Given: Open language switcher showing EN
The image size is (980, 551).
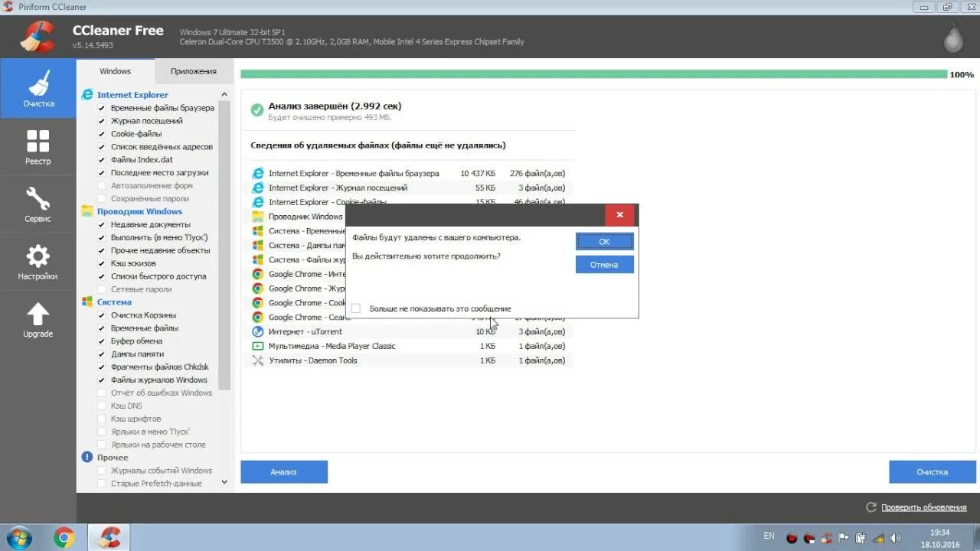Looking at the screenshot, I should (769, 536).
